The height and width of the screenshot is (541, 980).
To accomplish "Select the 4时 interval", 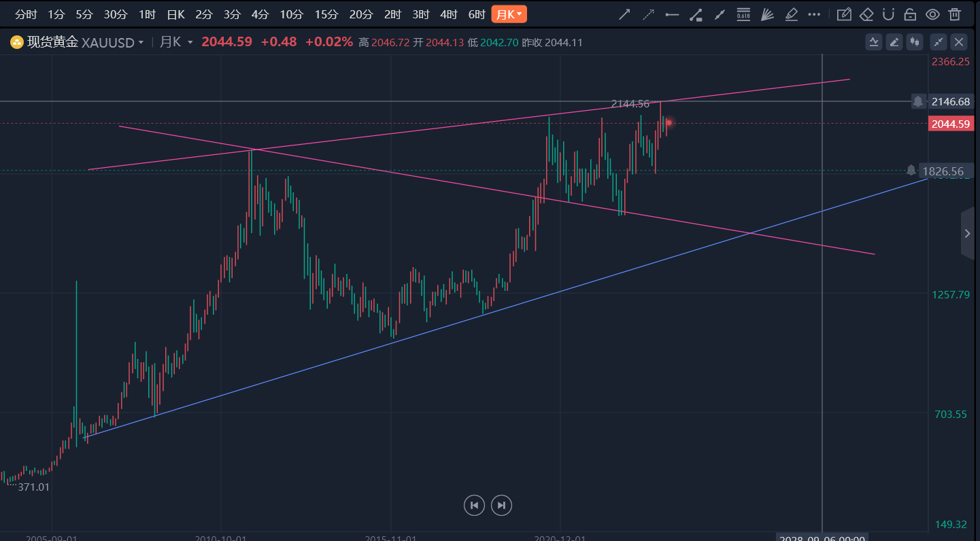I will pyautogui.click(x=448, y=14).
